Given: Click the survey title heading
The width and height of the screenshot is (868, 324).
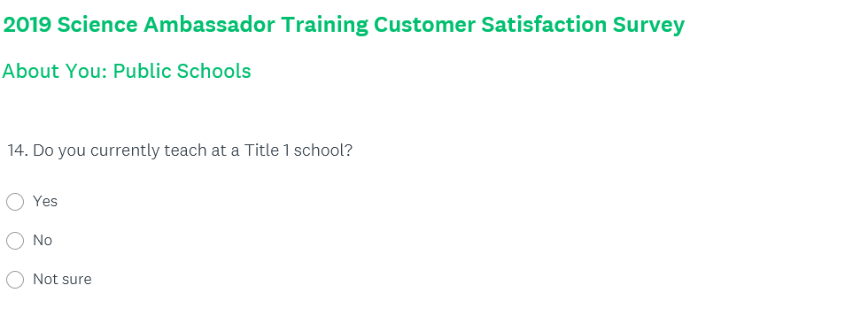Looking at the screenshot, I should click(344, 24).
